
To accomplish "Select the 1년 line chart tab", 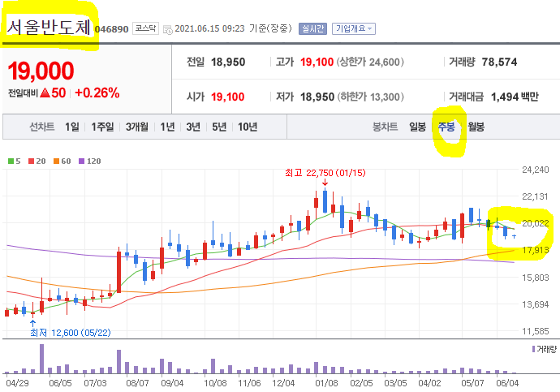I will [x=167, y=127].
